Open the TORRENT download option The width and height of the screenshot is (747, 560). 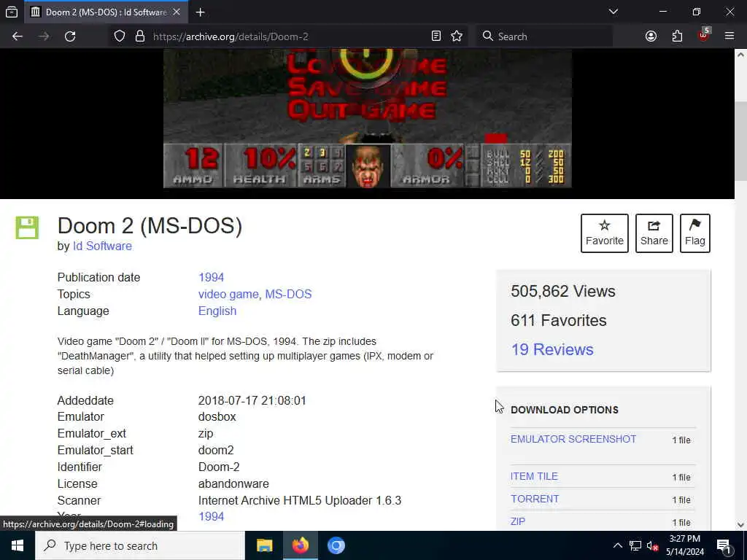pyautogui.click(x=535, y=499)
